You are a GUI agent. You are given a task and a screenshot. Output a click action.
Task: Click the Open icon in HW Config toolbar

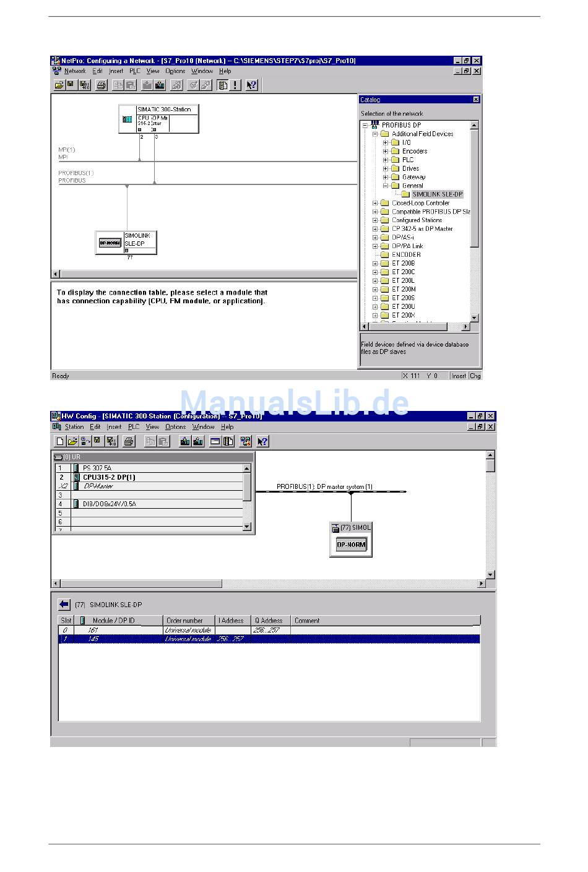point(72,441)
